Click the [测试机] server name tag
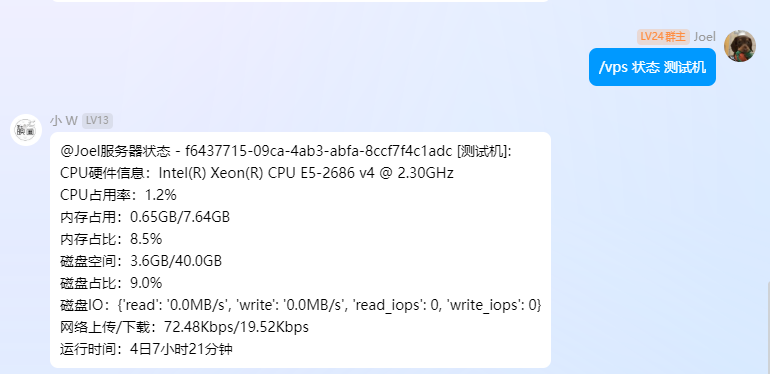770x374 pixels. pyautogui.click(x=484, y=151)
